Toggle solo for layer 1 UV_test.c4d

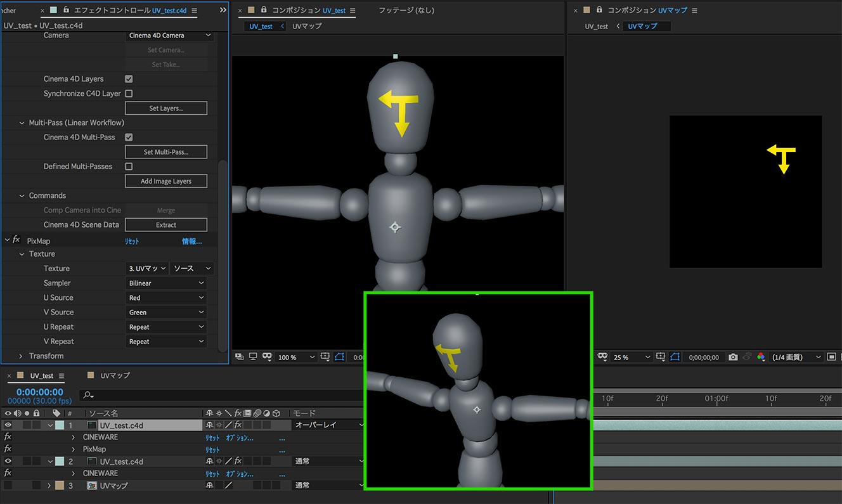(27, 425)
